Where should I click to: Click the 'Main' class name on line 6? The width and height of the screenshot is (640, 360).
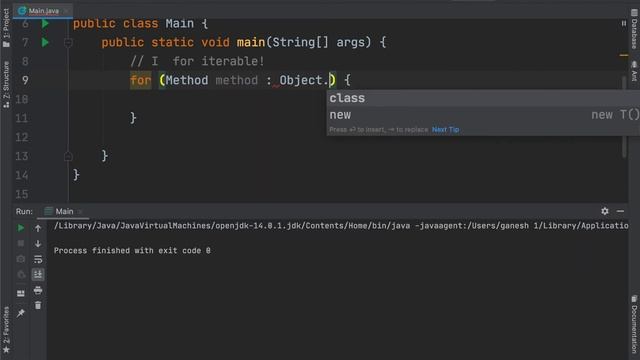tap(180, 24)
